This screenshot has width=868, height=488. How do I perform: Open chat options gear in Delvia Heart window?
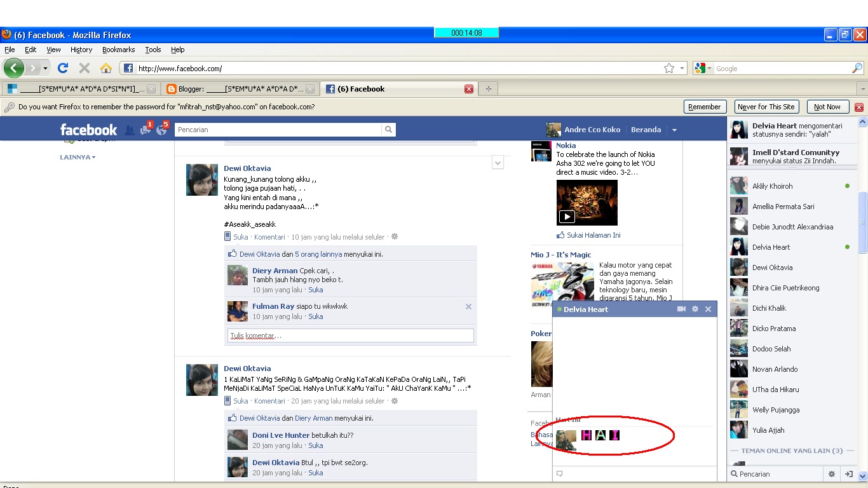[695, 309]
